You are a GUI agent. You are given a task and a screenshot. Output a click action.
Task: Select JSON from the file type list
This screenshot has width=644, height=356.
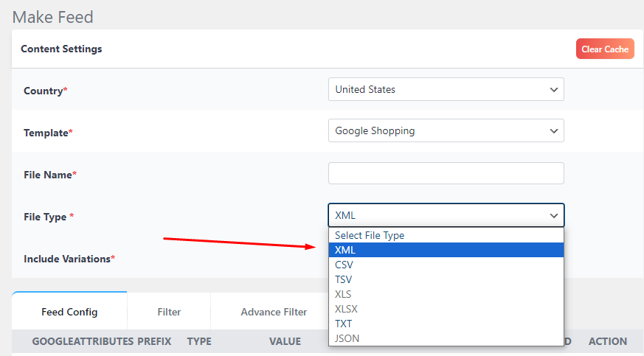(446, 338)
